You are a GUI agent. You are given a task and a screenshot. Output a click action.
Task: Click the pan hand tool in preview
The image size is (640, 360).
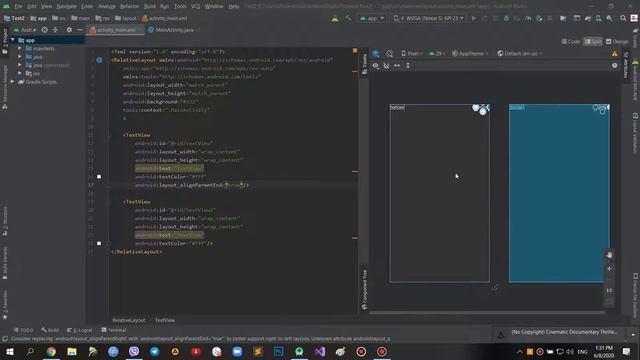[x=609, y=255]
